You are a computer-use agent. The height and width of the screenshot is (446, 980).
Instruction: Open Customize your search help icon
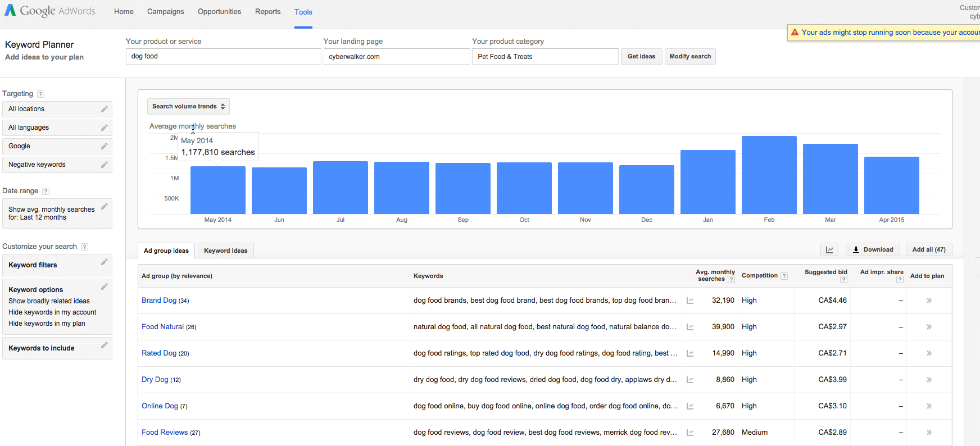click(x=84, y=247)
